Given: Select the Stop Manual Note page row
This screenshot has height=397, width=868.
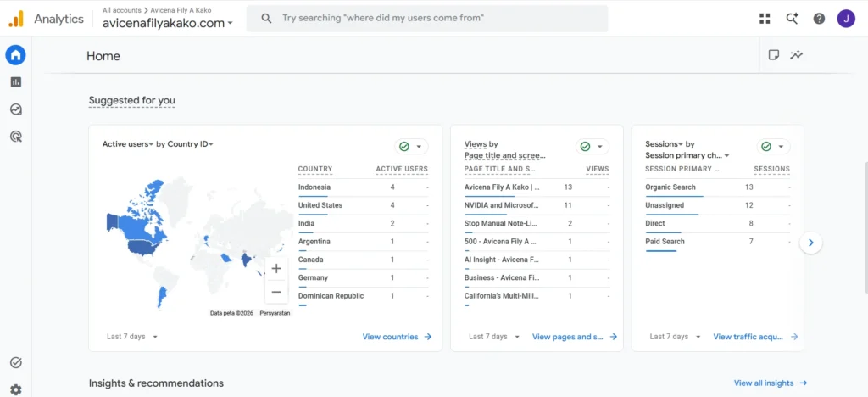Looking at the screenshot, I should [x=537, y=224].
